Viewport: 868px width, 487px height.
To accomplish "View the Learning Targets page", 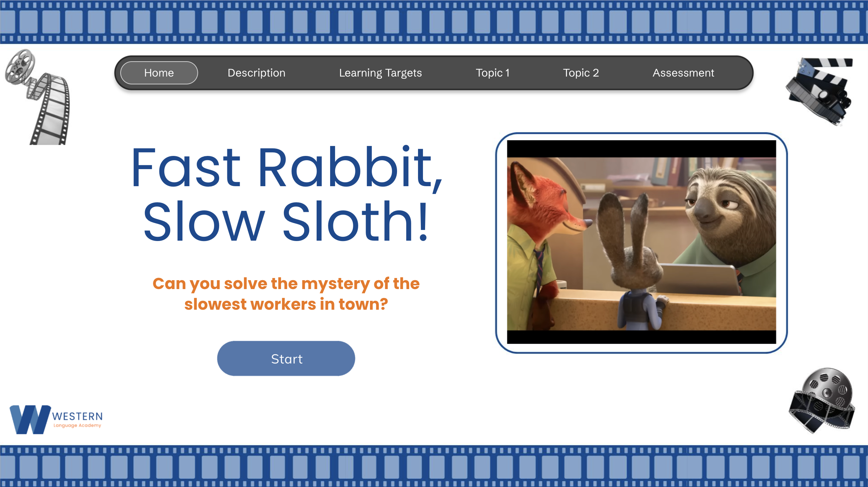I will click(381, 73).
